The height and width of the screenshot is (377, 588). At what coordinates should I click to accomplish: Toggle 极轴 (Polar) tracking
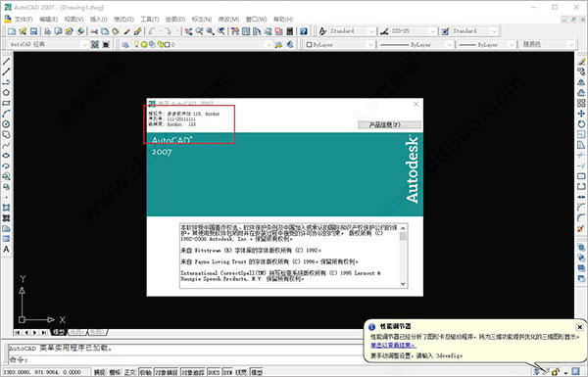145,372
